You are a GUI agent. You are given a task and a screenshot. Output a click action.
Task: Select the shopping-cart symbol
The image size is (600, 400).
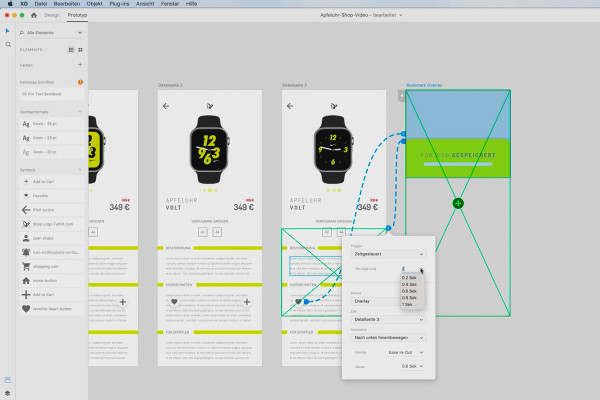click(51, 266)
